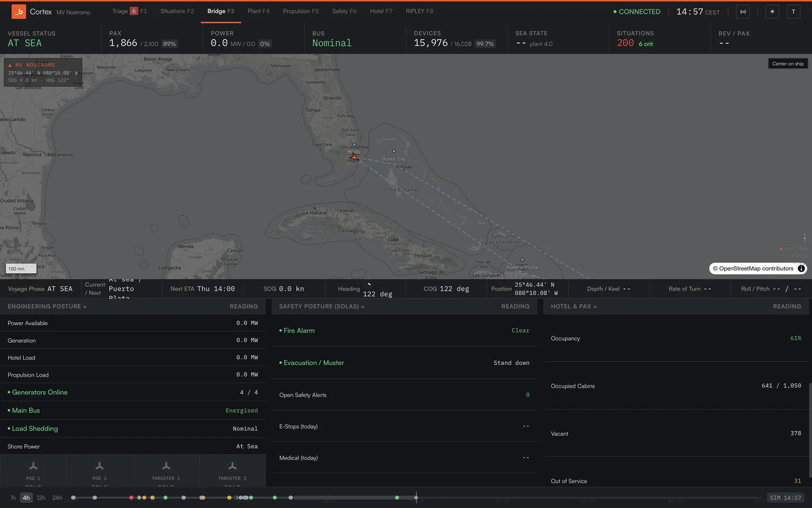Expand the Engineering Posture panel header
812x508 pixels.
tap(47, 306)
